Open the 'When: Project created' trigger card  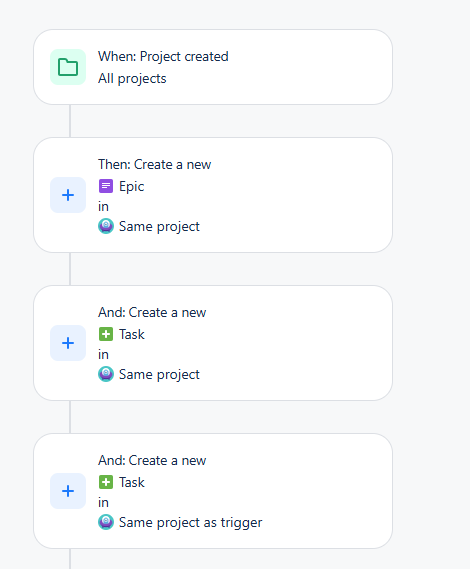(213, 67)
